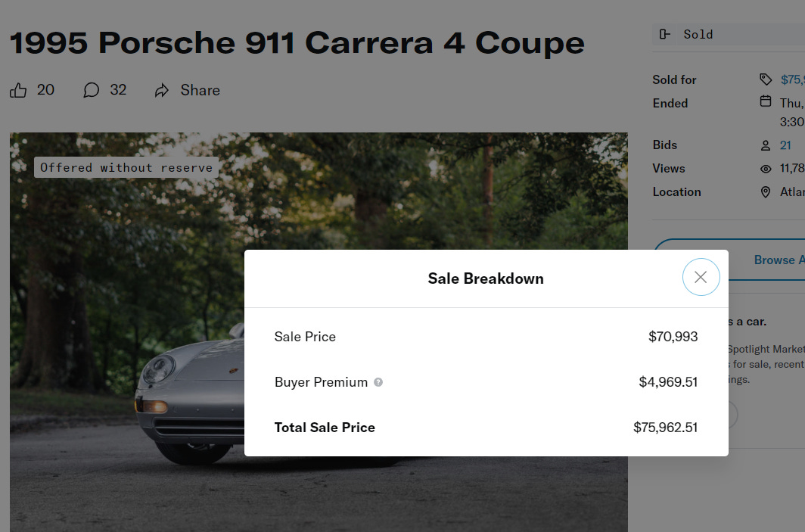Close the Sale Breakdown dialog

(701, 277)
